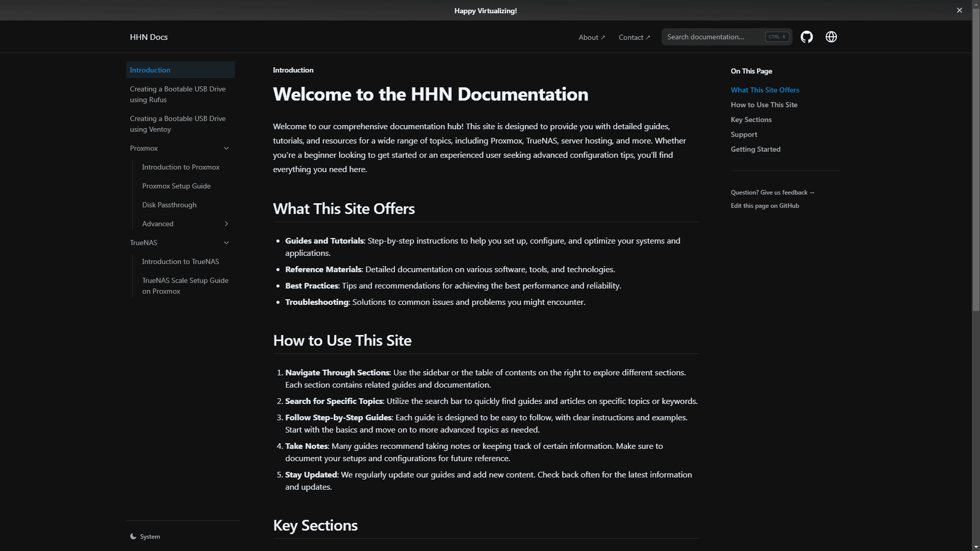This screenshot has width=980, height=551.
Task: Click the Search documentation field
Action: pos(715,36)
